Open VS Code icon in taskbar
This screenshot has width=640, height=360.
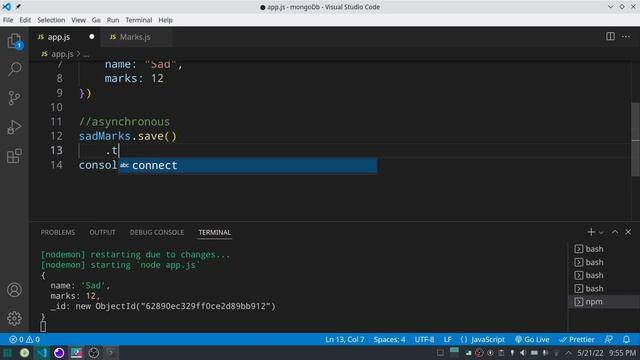pyautogui.click(x=42, y=353)
